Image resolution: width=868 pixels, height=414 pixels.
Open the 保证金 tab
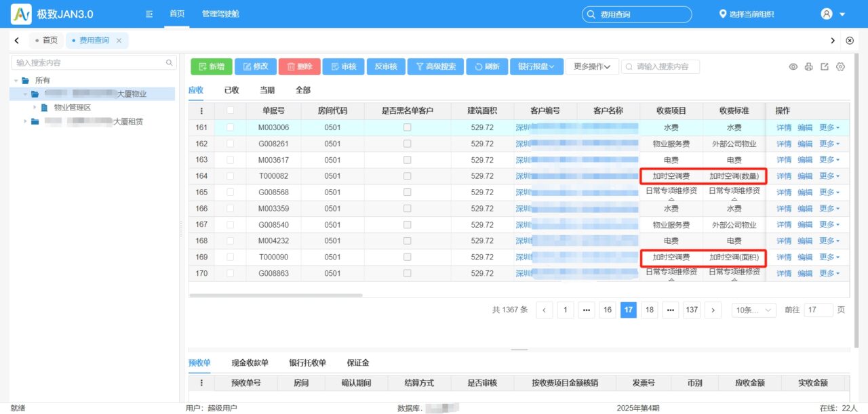coord(358,363)
